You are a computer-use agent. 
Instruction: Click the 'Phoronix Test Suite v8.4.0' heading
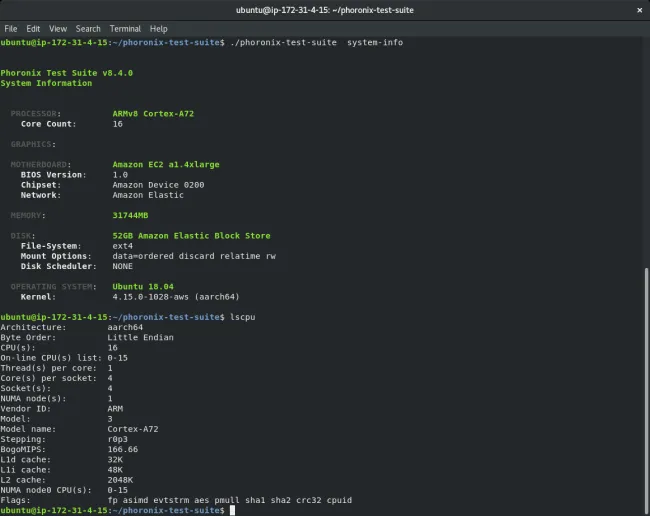click(x=66, y=73)
